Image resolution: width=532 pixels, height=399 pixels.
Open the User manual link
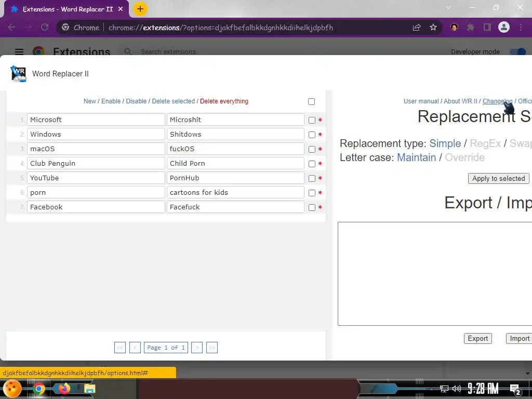tap(421, 101)
